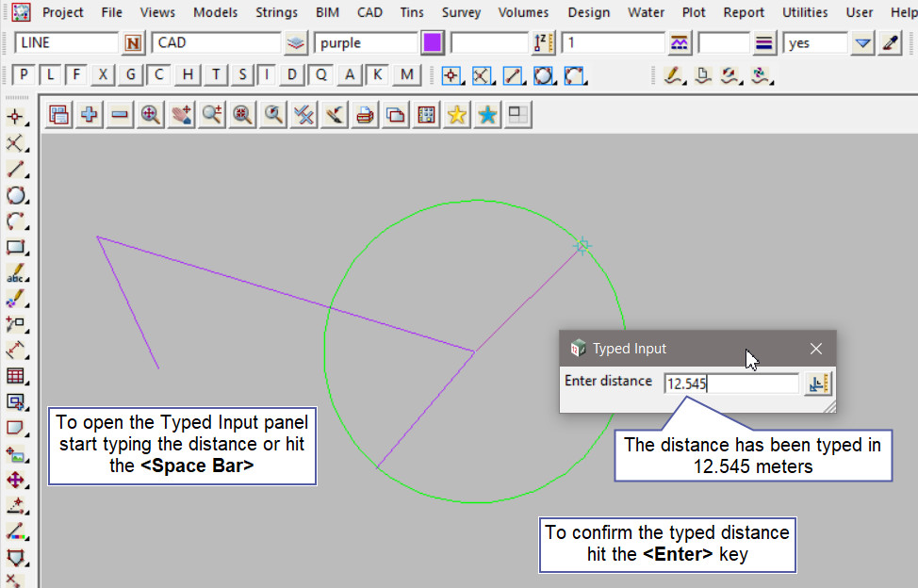The height and width of the screenshot is (588, 918).
Task: Click the measure button in Typed Input
Action: 817,384
